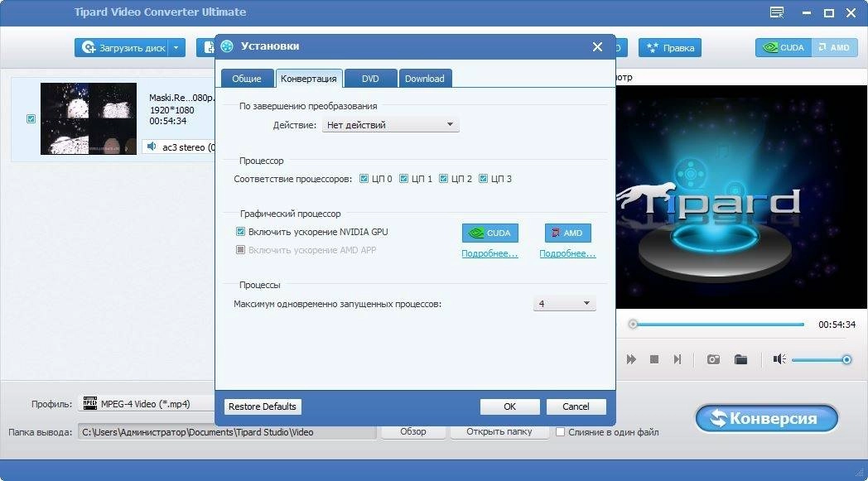Click the AMD button in settings dialog

click(x=567, y=233)
